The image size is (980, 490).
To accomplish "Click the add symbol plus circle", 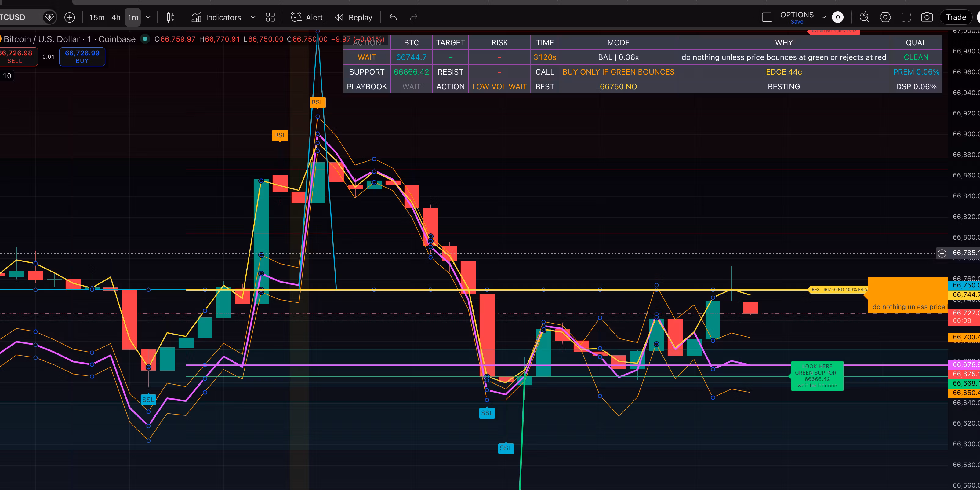I will (x=70, y=17).
